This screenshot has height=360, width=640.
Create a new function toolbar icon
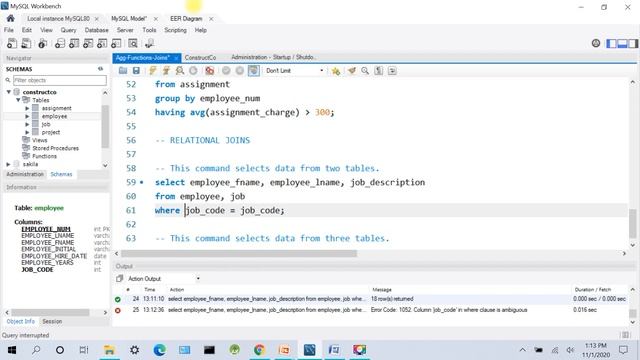(x=116, y=43)
